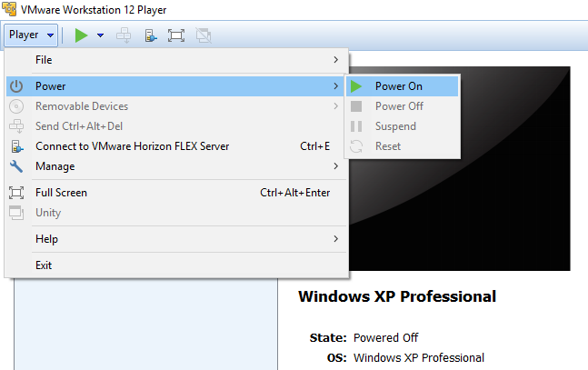Image resolution: width=588 pixels, height=370 pixels.
Task: Expand the File submenu chevron arrow
Action: tap(336, 60)
